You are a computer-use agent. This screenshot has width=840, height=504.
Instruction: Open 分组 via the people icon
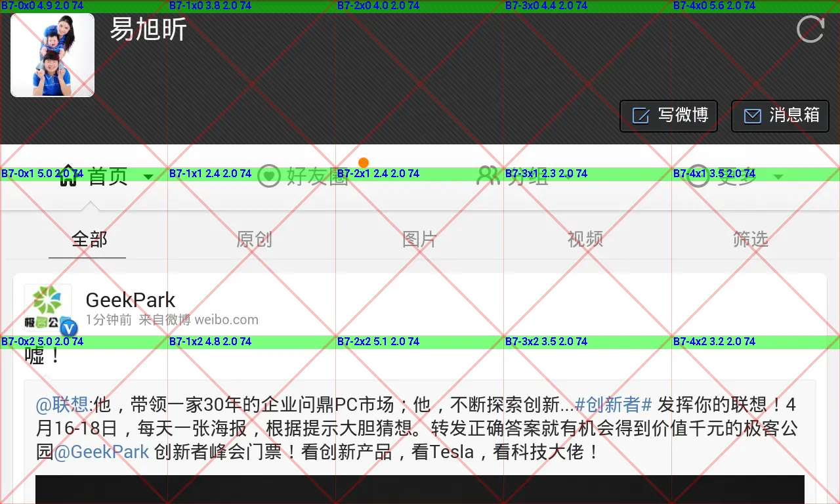click(488, 176)
